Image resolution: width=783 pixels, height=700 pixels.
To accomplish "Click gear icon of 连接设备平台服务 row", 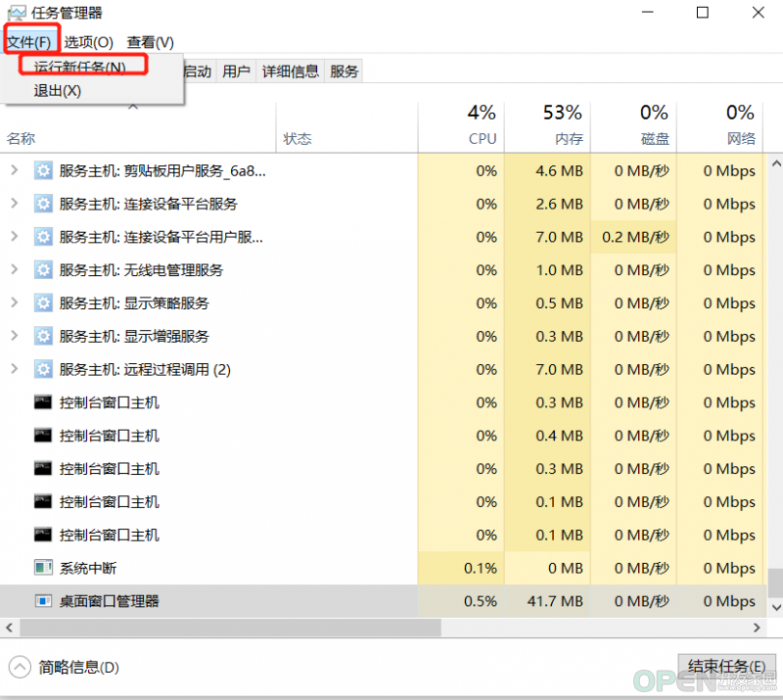I will [x=43, y=204].
